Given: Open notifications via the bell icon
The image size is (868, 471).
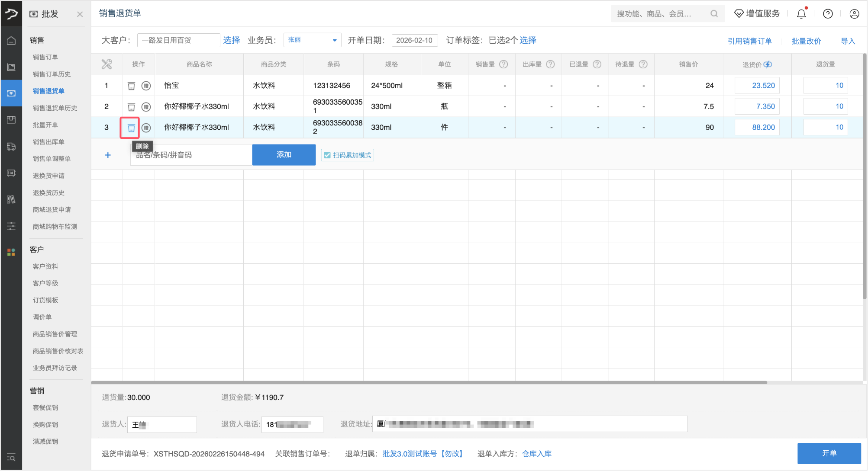Looking at the screenshot, I should (x=801, y=13).
